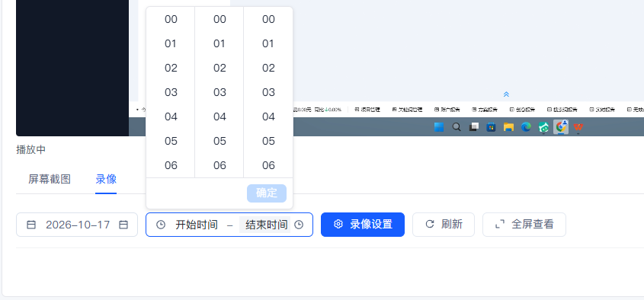
Task: Pick second 05 in the last time column
Action: click(x=268, y=141)
